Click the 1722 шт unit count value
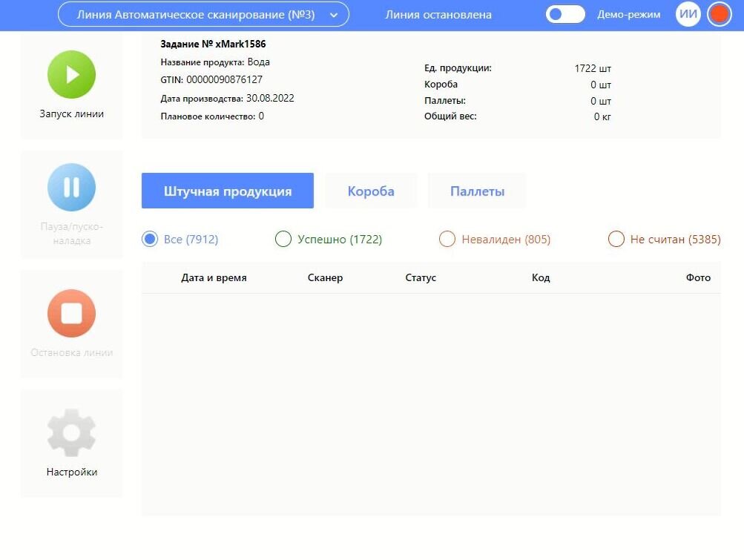The height and width of the screenshot is (560, 744). (x=593, y=68)
